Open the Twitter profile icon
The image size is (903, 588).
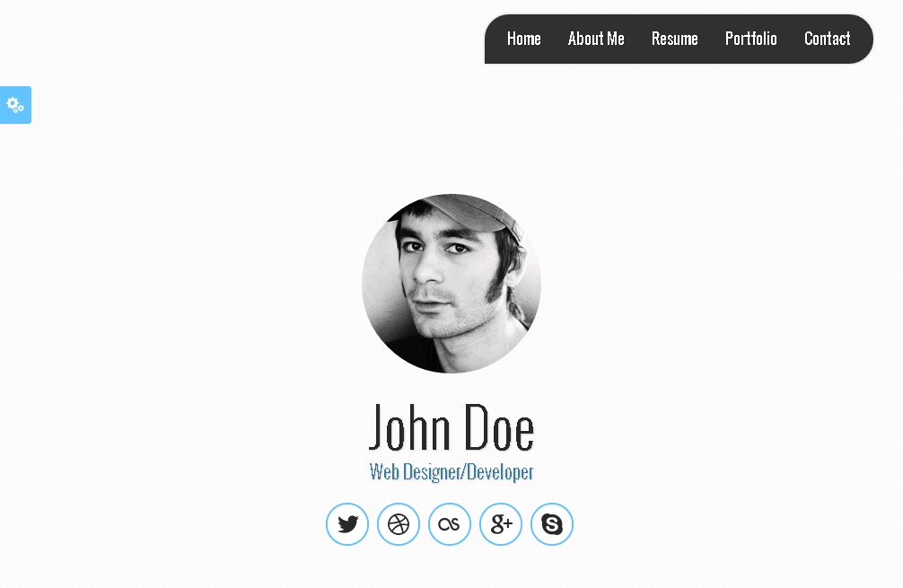[347, 524]
